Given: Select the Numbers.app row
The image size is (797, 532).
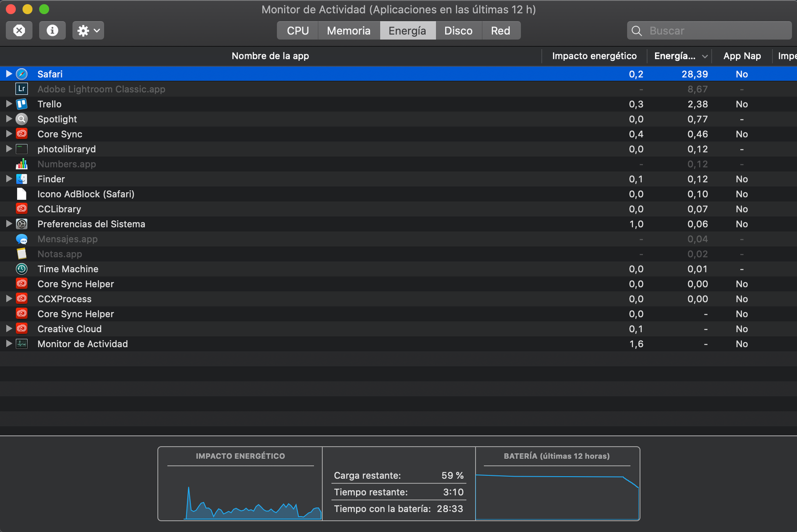Looking at the screenshot, I should tap(398, 164).
